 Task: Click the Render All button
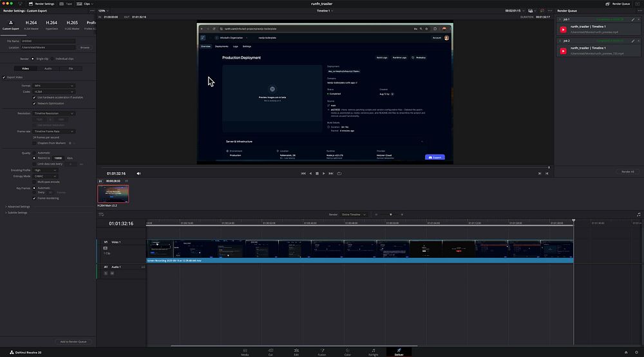[627, 171]
